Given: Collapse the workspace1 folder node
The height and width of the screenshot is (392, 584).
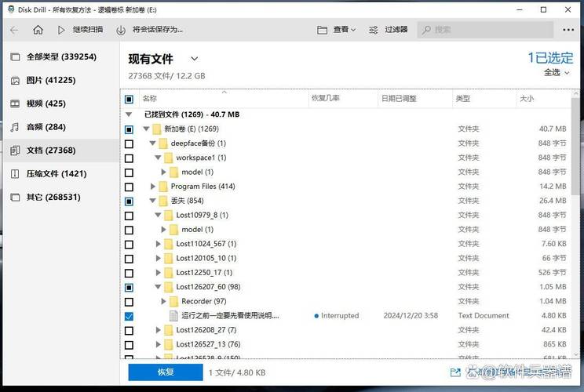Looking at the screenshot, I should 158,158.
